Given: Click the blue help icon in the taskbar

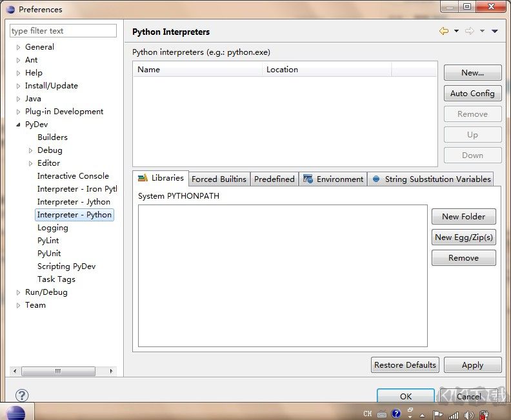Looking at the screenshot, I should (x=396, y=414).
